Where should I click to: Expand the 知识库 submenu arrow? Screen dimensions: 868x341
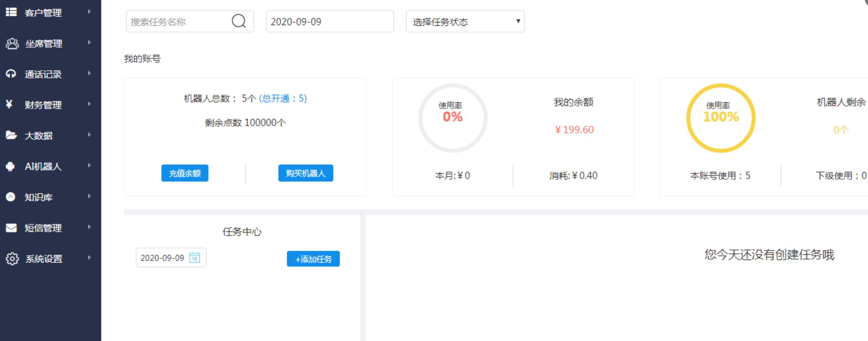[x=89, y=196]
